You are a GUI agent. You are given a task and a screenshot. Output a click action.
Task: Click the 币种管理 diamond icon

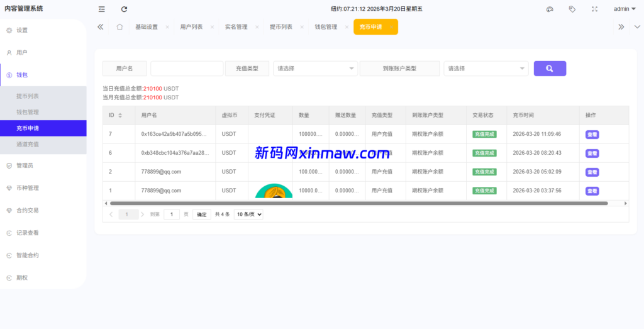[9, 188]
